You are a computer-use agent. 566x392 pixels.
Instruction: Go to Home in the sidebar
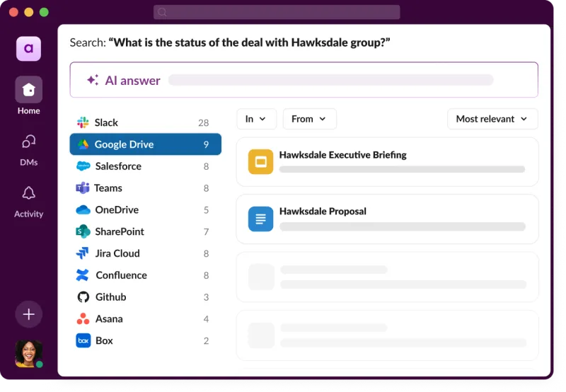pyautogui.click(x=28, y=96)
